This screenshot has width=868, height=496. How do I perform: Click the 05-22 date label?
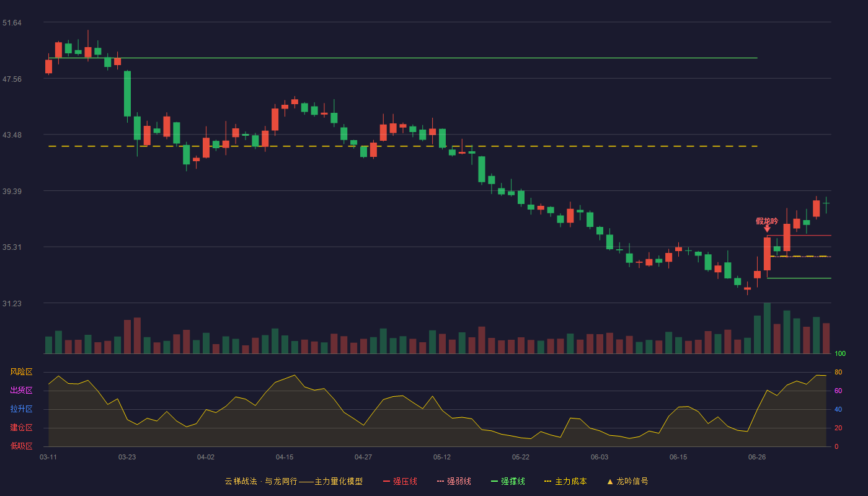pos(521,457)
